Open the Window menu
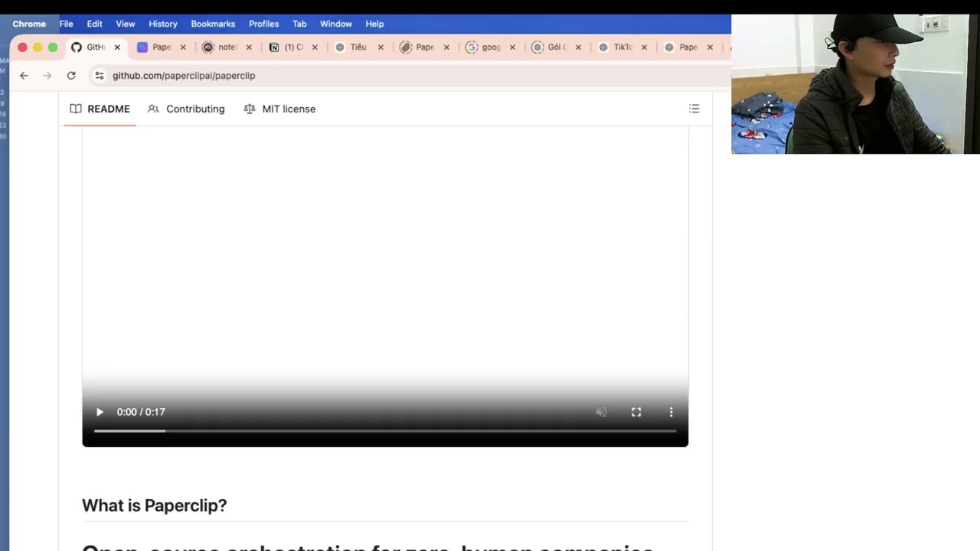Screen dimensions: 980x551 click(336, 24)
